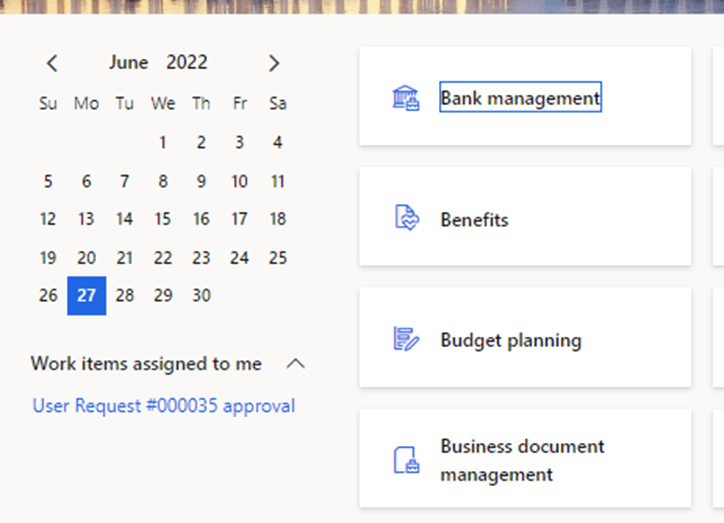Advance calendar to next month
This screenshot has height=523, width=724.
[274, 63]
